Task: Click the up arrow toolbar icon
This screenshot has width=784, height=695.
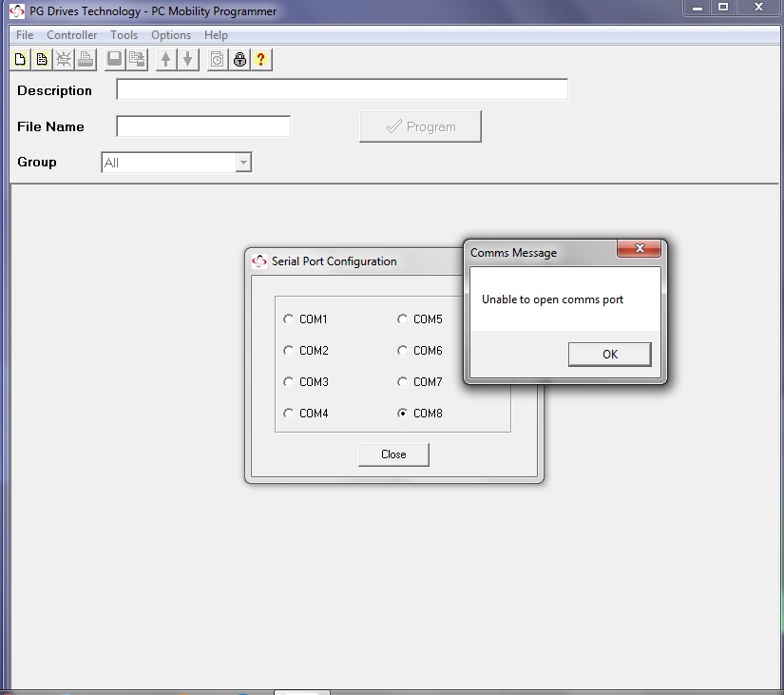Action: 166,59
